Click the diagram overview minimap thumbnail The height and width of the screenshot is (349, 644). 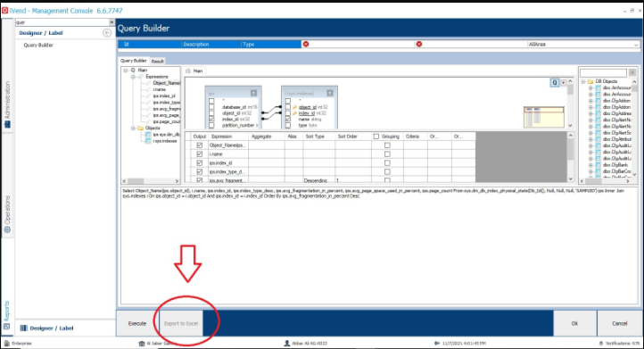pos(543,116)
